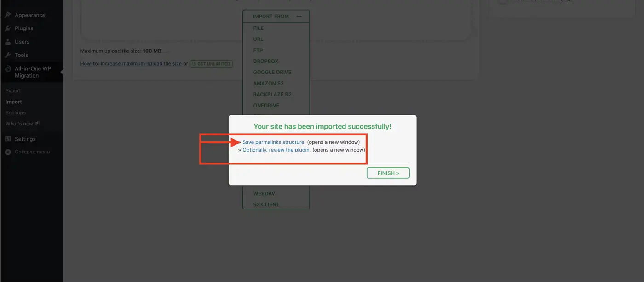Open the Export submenu page

click(13, 91)
